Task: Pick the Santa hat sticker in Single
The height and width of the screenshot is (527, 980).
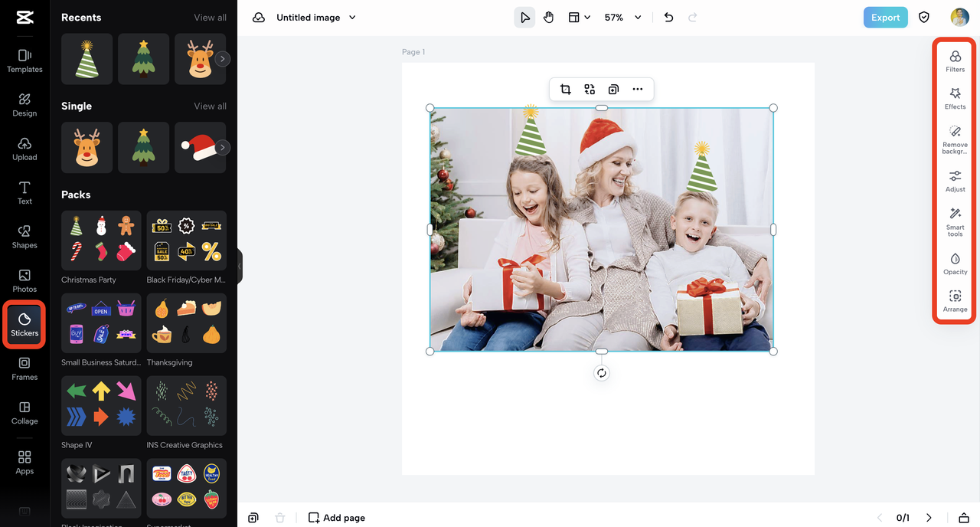Action: 200,148
